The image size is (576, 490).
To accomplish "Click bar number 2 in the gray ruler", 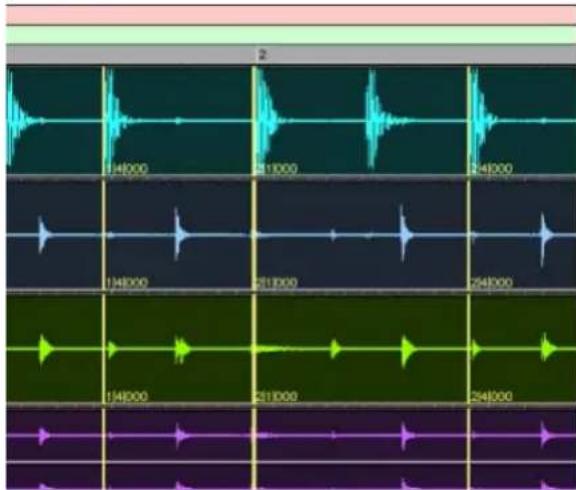I will click(x=262, y=55).
